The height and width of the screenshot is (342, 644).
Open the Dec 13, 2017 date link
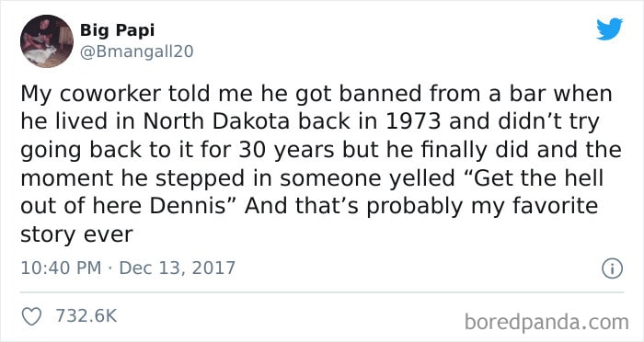tap(177, 268)
